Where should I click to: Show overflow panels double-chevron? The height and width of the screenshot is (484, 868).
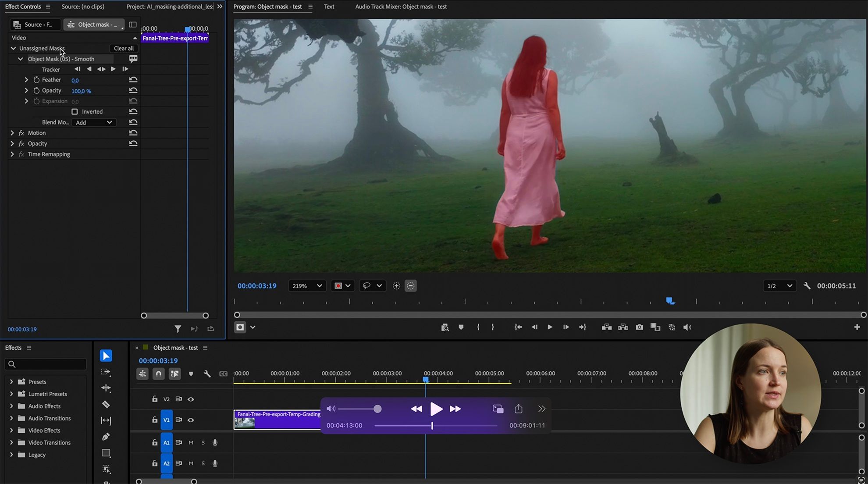click(x=220, y=7)
